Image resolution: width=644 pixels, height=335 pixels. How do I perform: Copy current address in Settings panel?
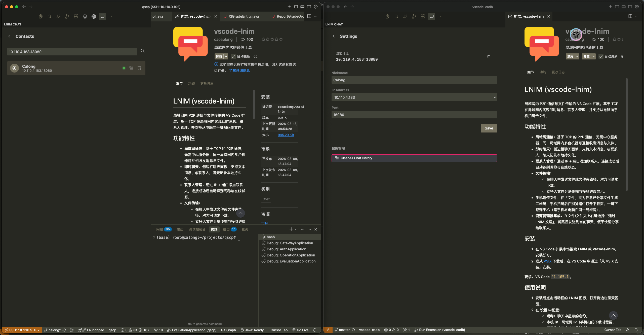point(489,57)
